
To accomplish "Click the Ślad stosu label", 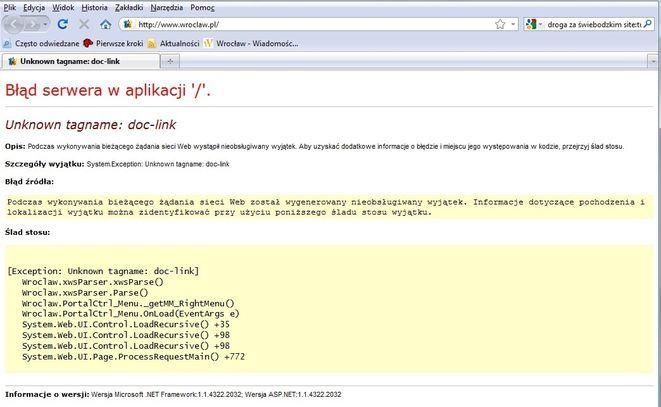I will coord(27,232).
